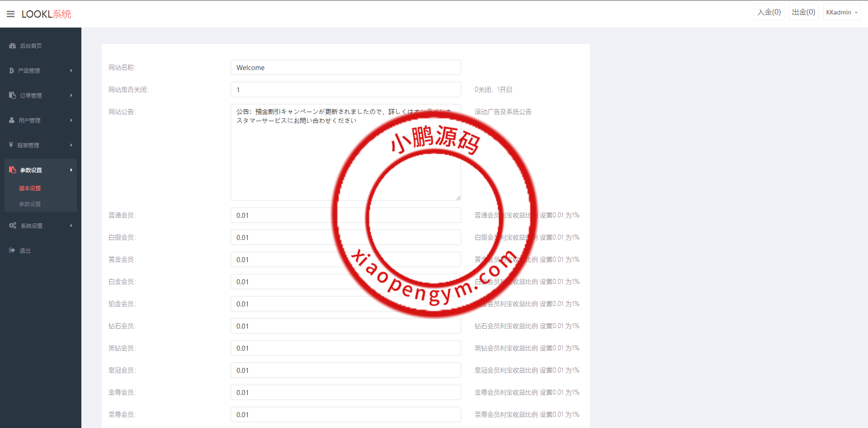Select the 网站名称 Welcome input field
This screenshot has height=428, width=868.
click(345, 67)
